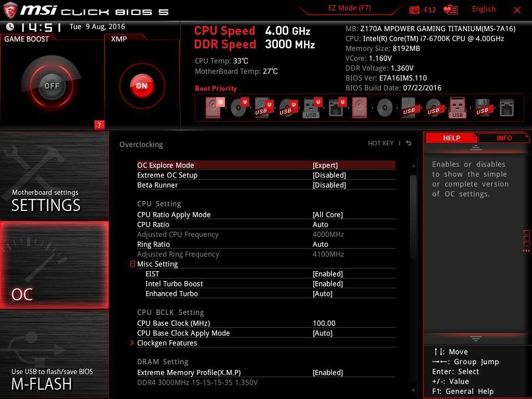Viewport: 532px width, 399px height.
Task: Select the last legacy network boot icon
Action: tap(507, 108)
